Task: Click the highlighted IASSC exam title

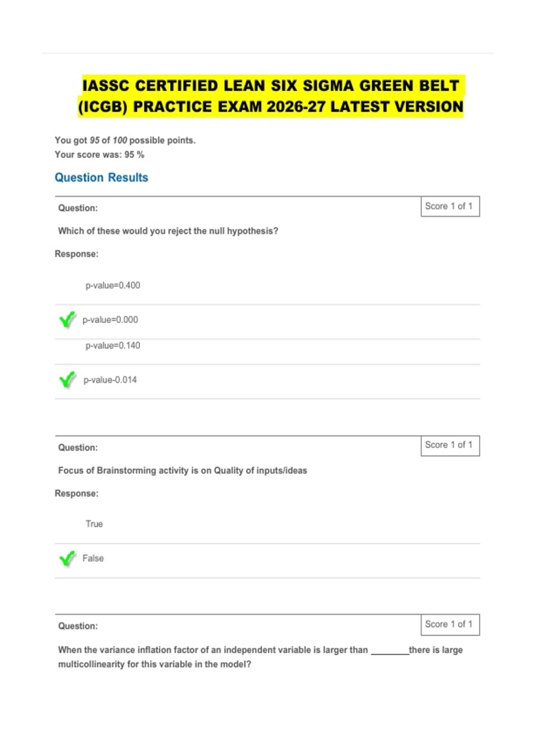Action: [271, 96]
